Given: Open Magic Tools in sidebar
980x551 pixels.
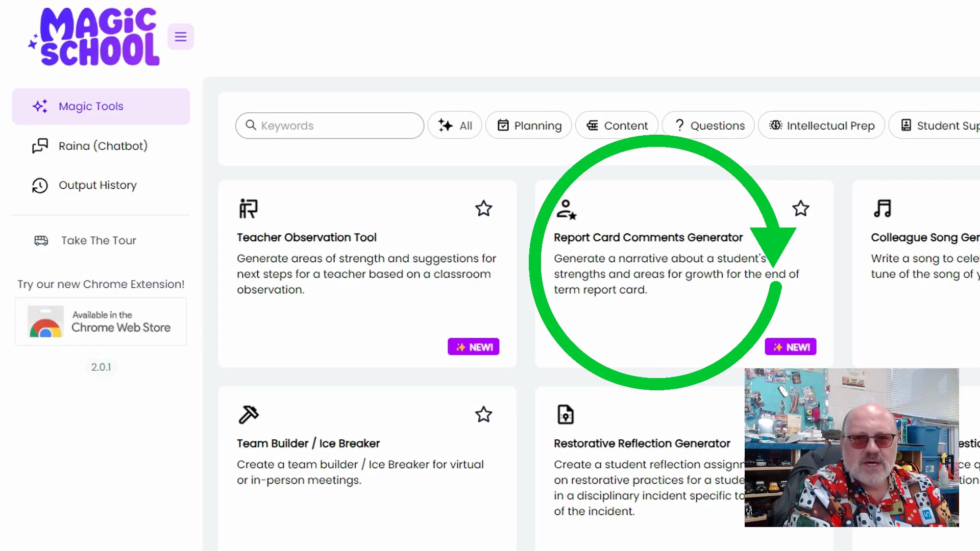Looking at the screenshot, I should [101, 106].
